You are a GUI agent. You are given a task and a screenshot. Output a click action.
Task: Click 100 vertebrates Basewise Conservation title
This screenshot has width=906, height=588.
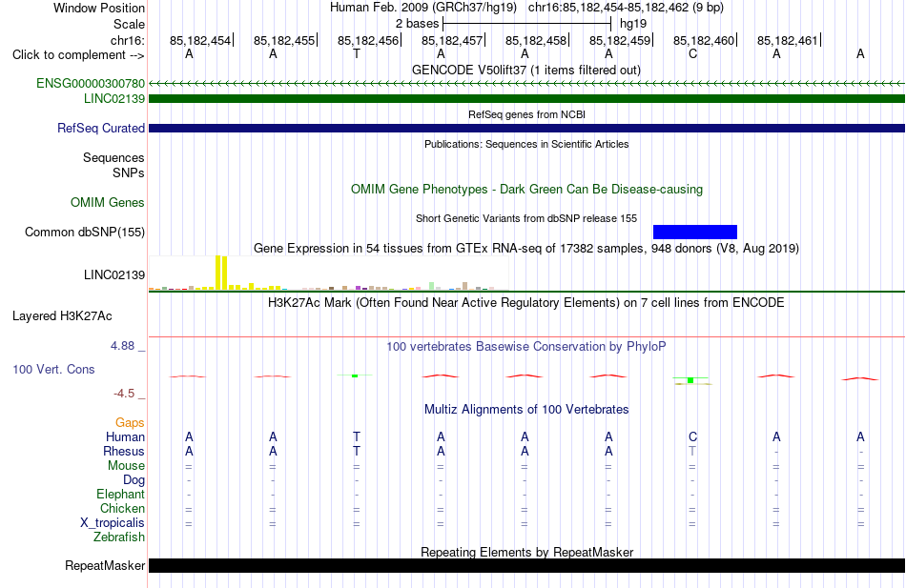[x=526, y=347]
